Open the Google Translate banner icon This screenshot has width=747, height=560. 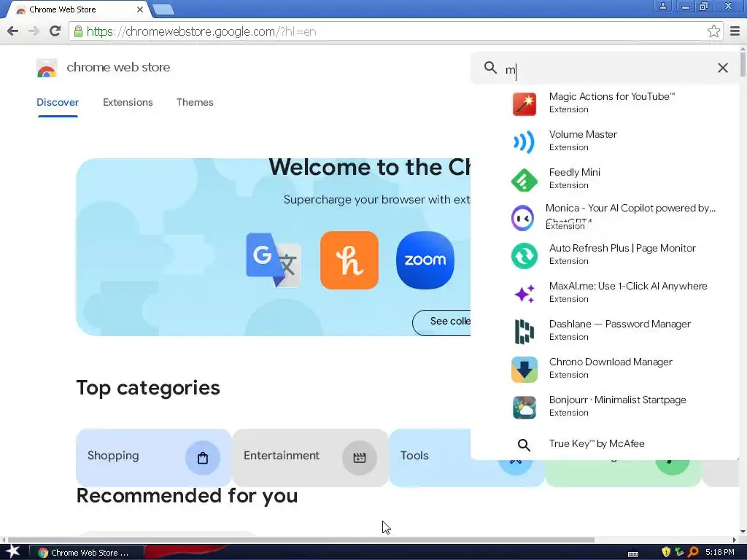(274, 260)
